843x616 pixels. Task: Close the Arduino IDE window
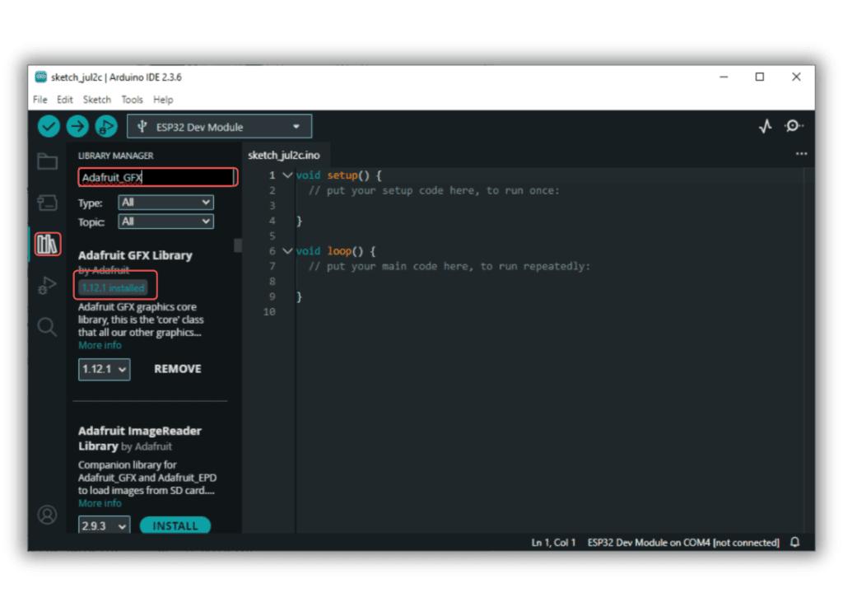796,77
